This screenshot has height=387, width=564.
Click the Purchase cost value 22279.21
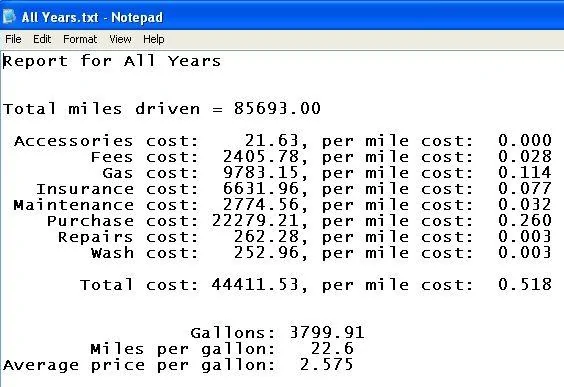pyautogui.click(x=255, y=220)
